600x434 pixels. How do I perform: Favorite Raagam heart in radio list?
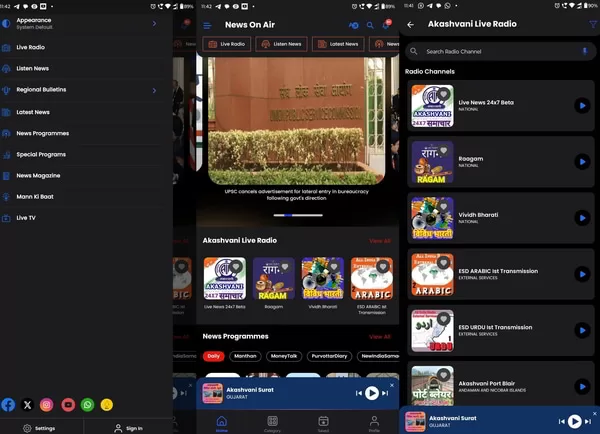(443, 150)
